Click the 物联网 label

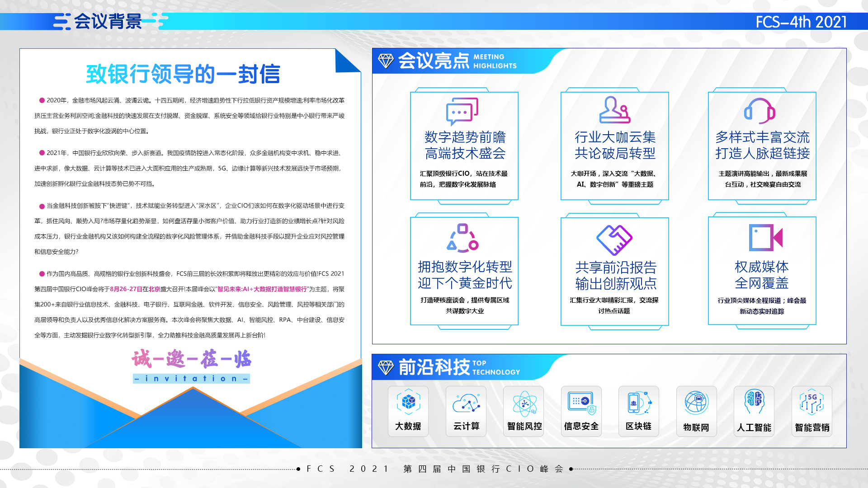[696, 427]
